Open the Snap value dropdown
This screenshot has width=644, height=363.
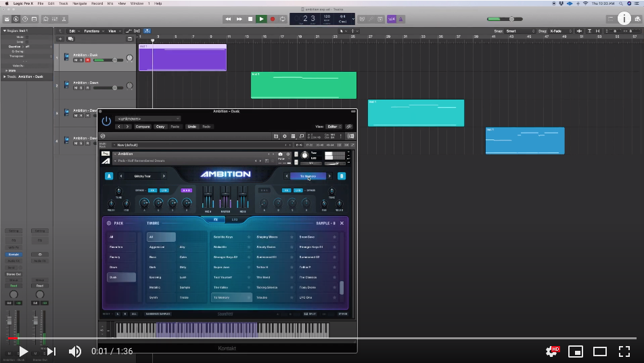pyautogui.click(x=520, y=31)
